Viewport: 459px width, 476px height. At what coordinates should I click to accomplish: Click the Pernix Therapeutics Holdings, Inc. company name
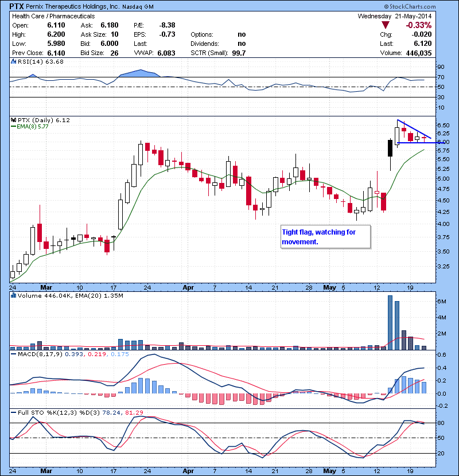(73, 6)
